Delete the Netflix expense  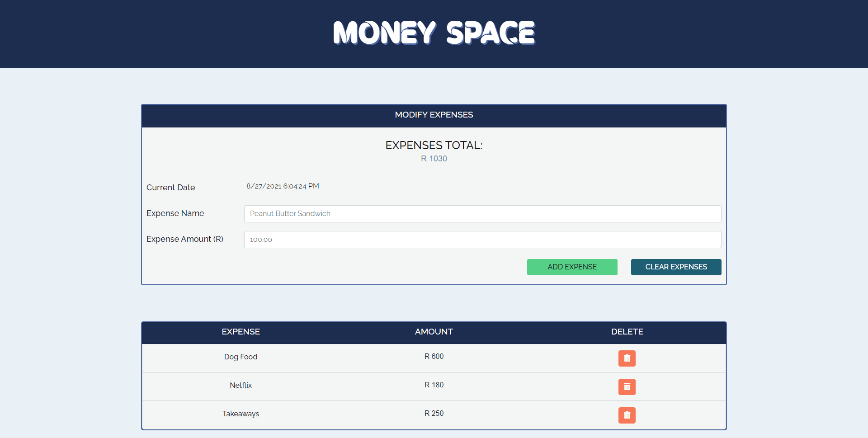(627, 387)
